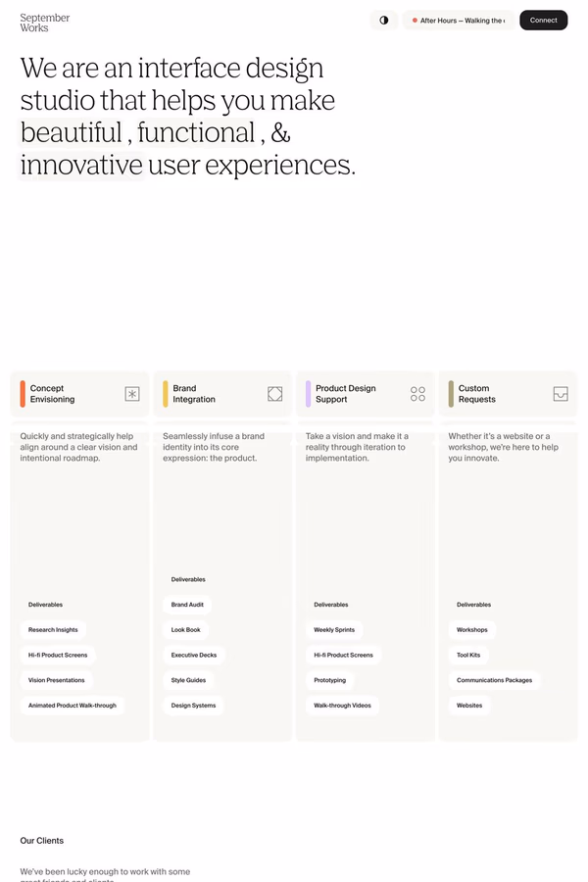
Task: Click the olive bar on Custom Requests
Action: [x=451, y=394]
